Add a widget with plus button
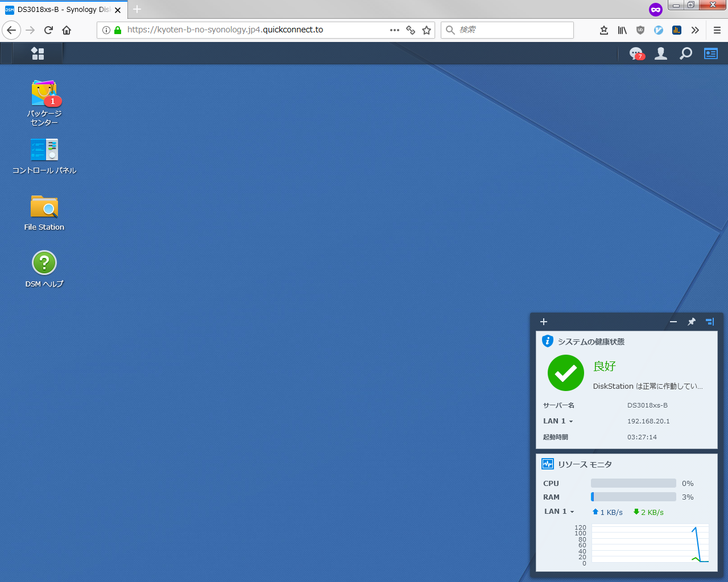 coord(544,322)
